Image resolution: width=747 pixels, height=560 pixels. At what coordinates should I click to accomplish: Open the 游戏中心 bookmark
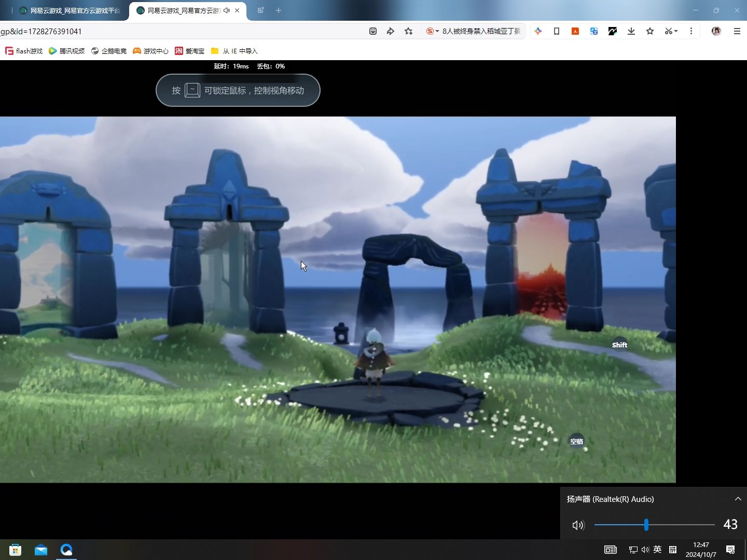tap(150, 51)
